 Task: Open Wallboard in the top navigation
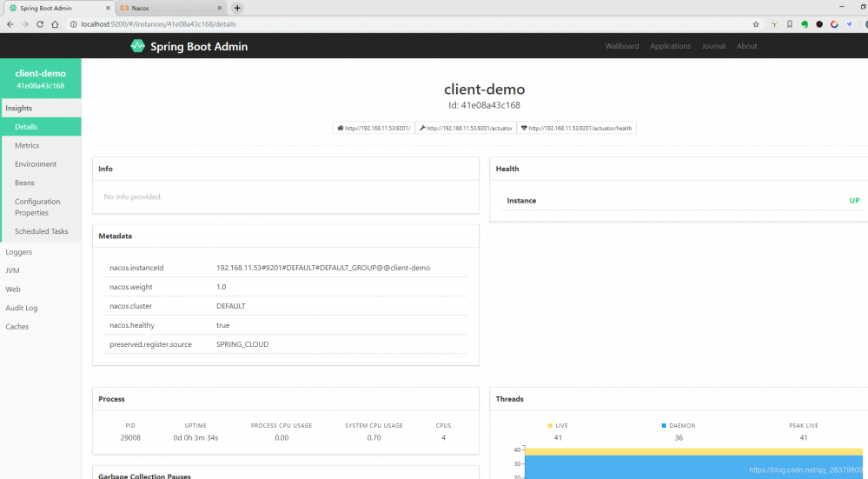click(621, 46)
